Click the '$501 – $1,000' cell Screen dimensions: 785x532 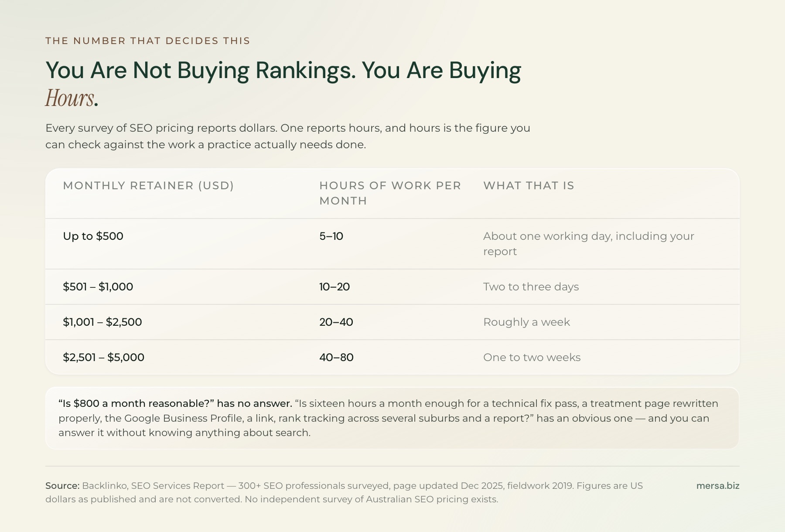[98, 287]
